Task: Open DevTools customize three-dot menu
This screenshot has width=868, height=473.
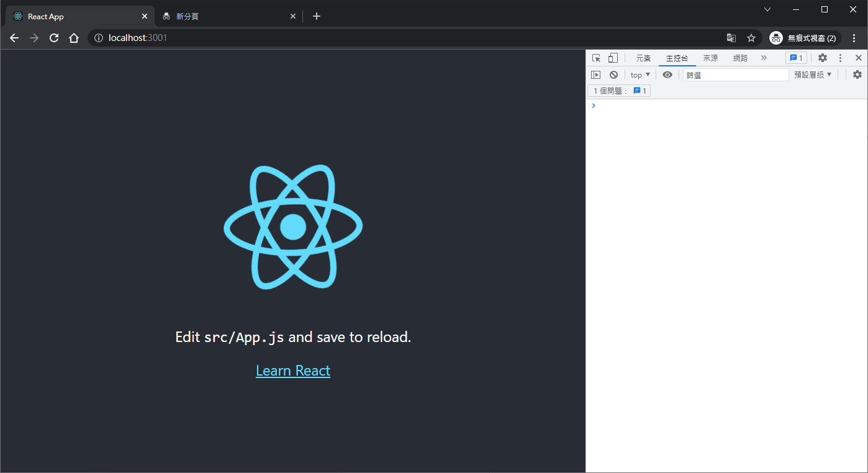Action: (840, 58)
